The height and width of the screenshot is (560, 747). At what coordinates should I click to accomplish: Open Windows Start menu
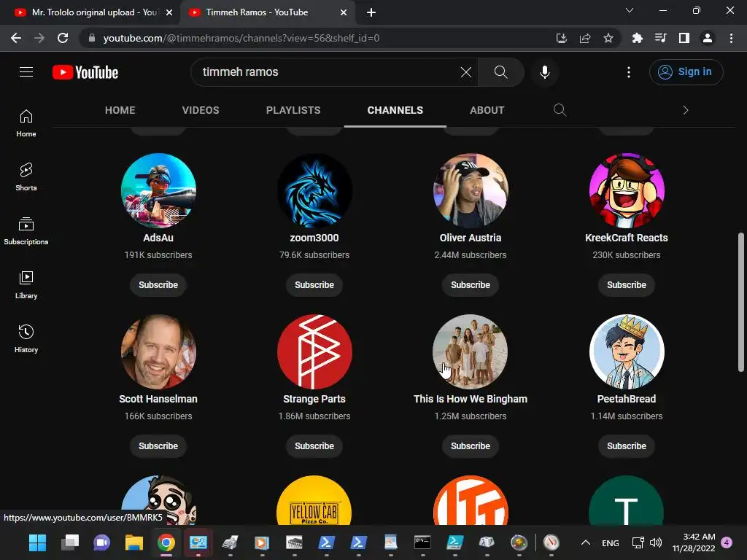tap(37, 542)
